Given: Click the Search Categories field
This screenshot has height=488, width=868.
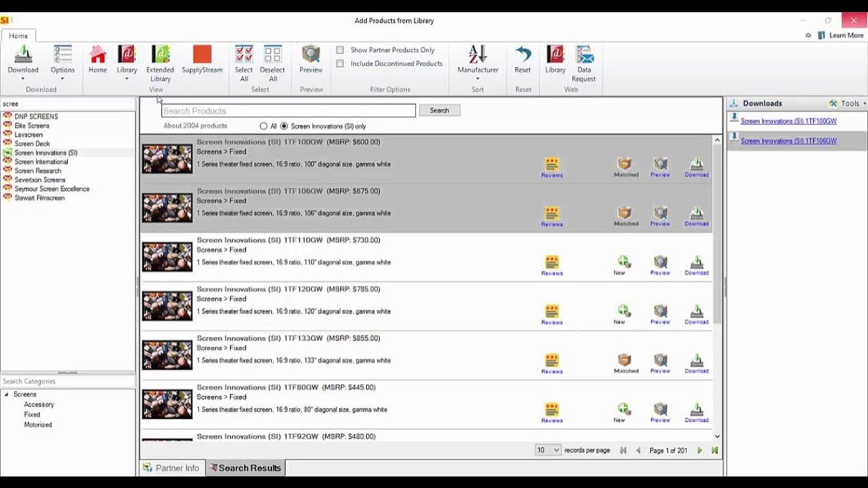Looking at the screenshot, I should point(68,382).
